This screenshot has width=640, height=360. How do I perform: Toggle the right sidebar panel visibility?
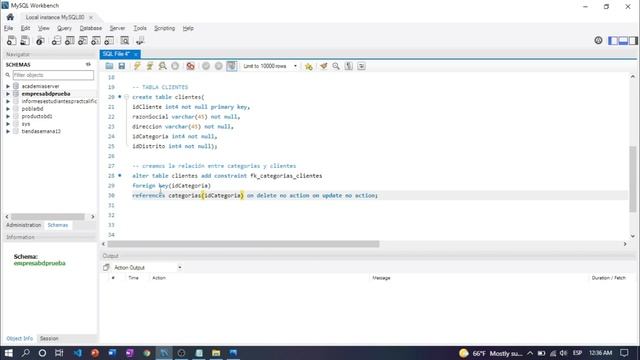pyautogui.click(x=633, y=40)
